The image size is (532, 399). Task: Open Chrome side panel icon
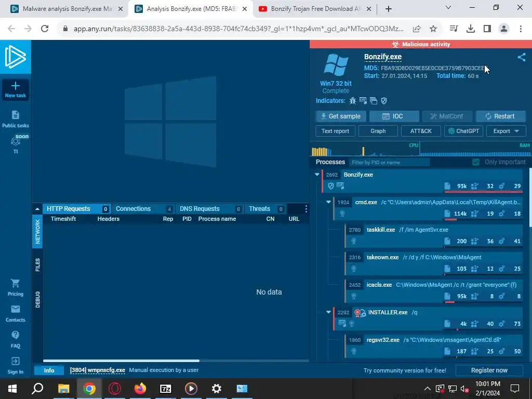tap(487, 29)
